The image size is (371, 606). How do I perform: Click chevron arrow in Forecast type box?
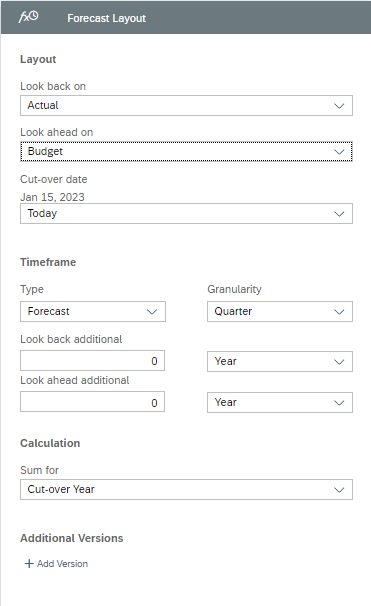tap(152, 312)
